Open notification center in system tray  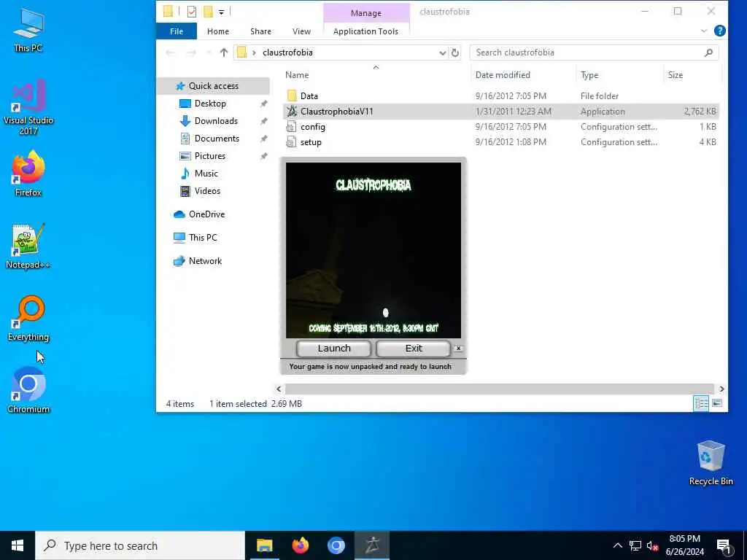click(x=724, y=545)
